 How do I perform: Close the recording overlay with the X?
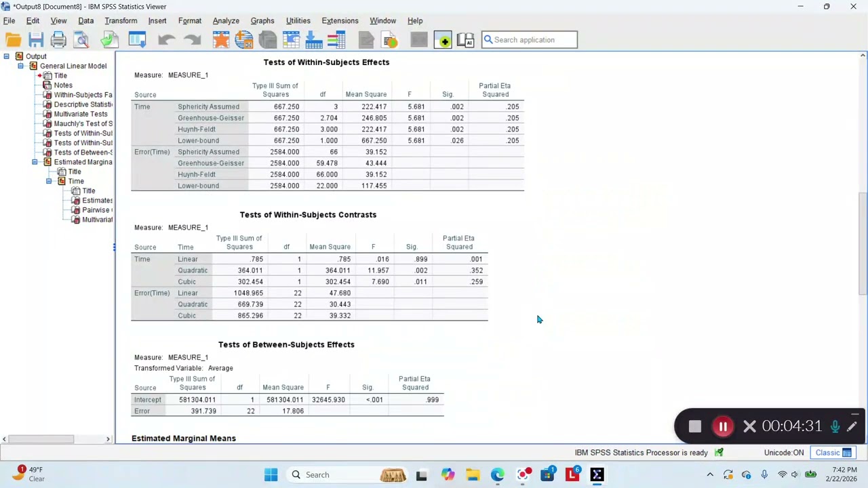749,426
